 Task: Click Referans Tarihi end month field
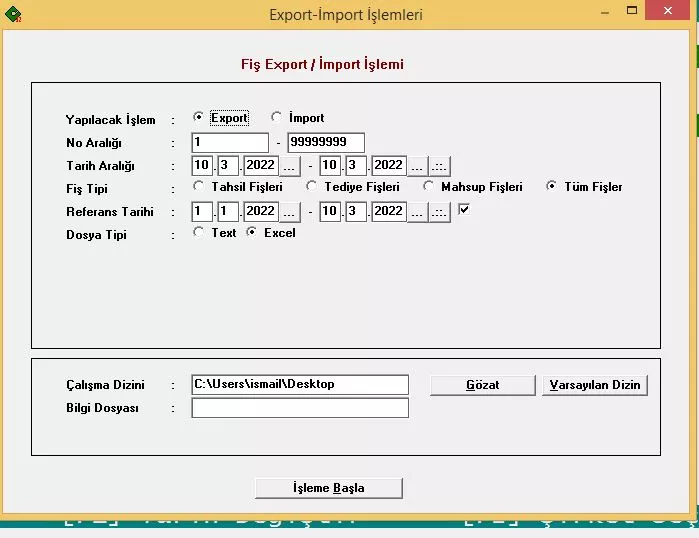[356, 211]
